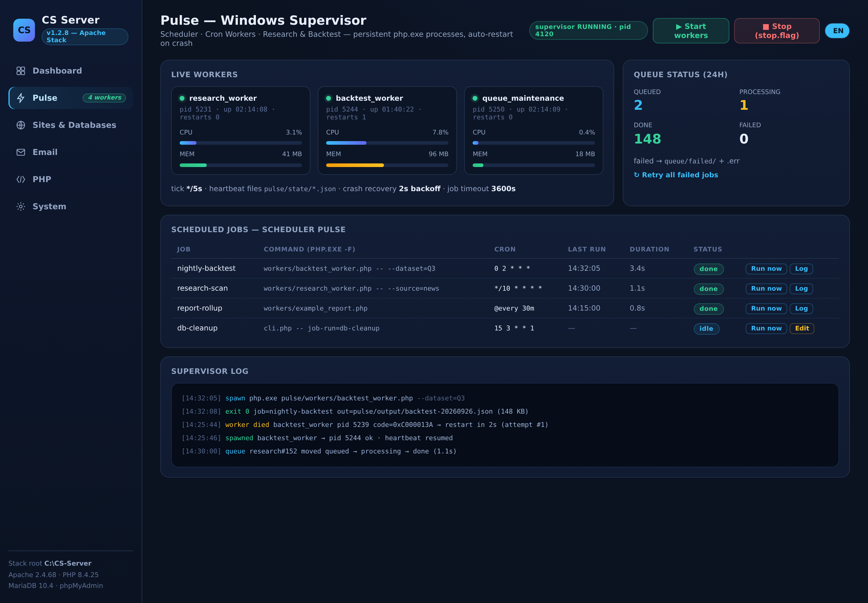
Task: Click the Start workers button
Action: pyautogui.click(x=691, y=31)
